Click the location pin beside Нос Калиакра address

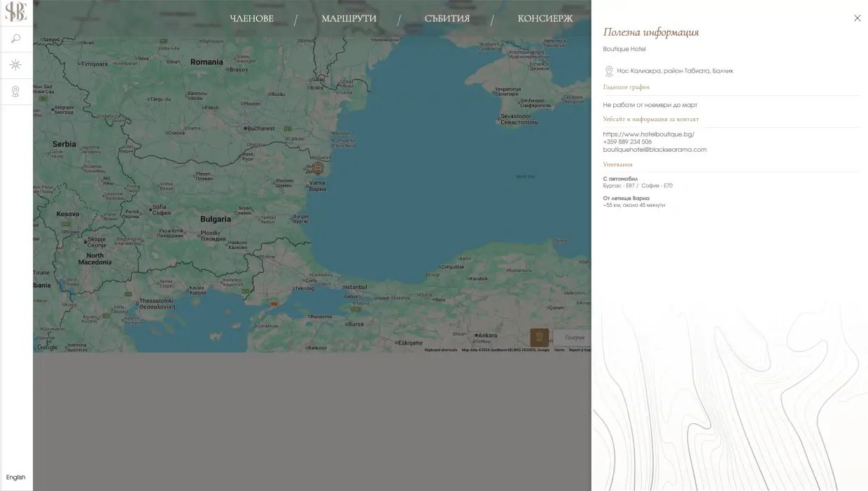(609, 71)
